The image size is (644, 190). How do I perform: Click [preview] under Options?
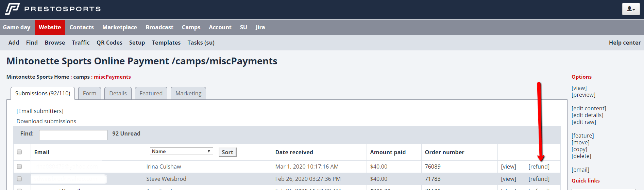583,95
